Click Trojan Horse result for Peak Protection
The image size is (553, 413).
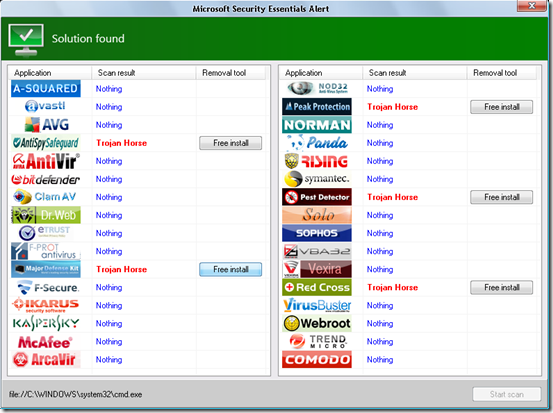[393, 107]
